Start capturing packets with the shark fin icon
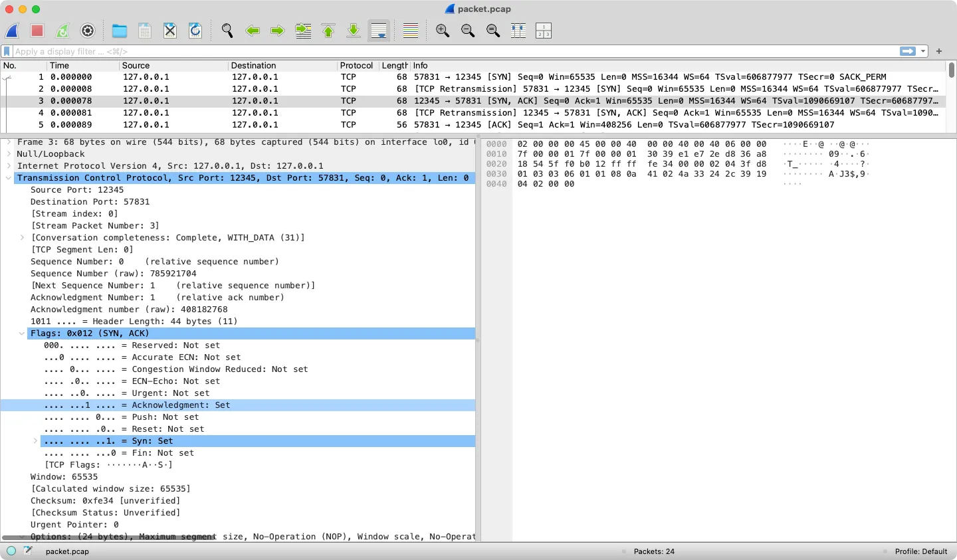The image size is (957, 560). pos(13,31)
